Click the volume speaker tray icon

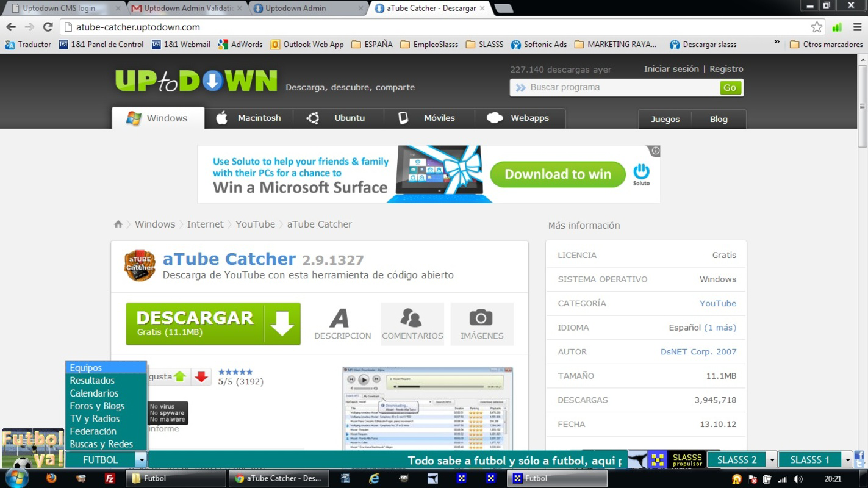(798, 479)
